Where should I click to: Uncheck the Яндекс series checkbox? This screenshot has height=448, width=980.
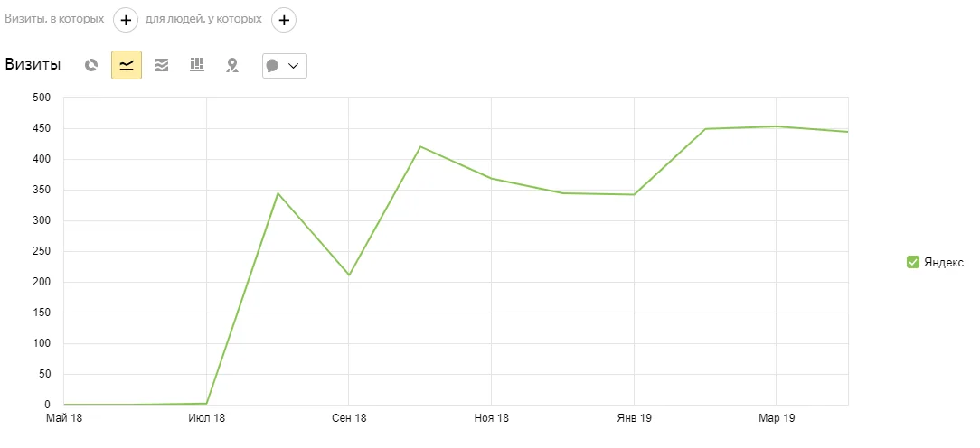pos(912,263)
